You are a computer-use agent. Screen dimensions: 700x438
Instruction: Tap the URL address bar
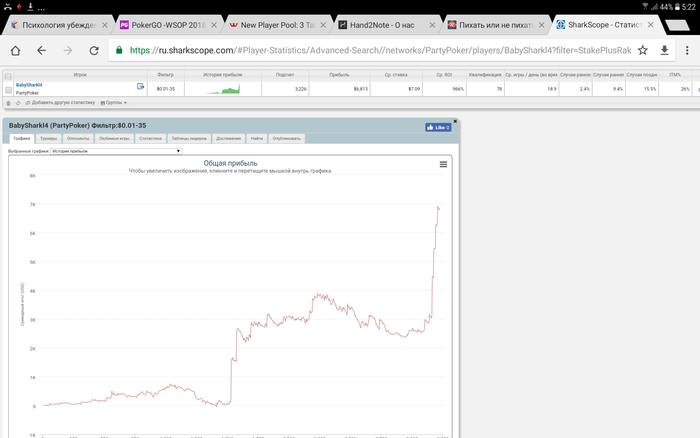380,50
